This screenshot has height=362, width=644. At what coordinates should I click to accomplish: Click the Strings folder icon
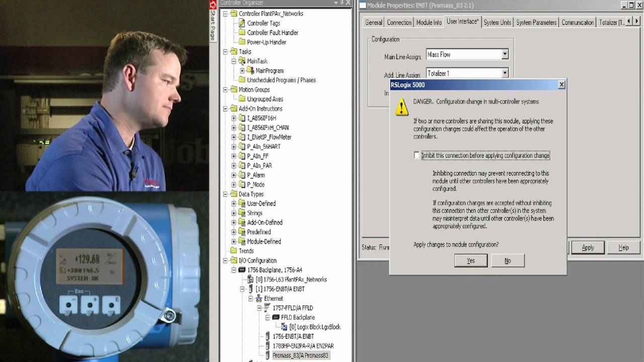(242, 213)
